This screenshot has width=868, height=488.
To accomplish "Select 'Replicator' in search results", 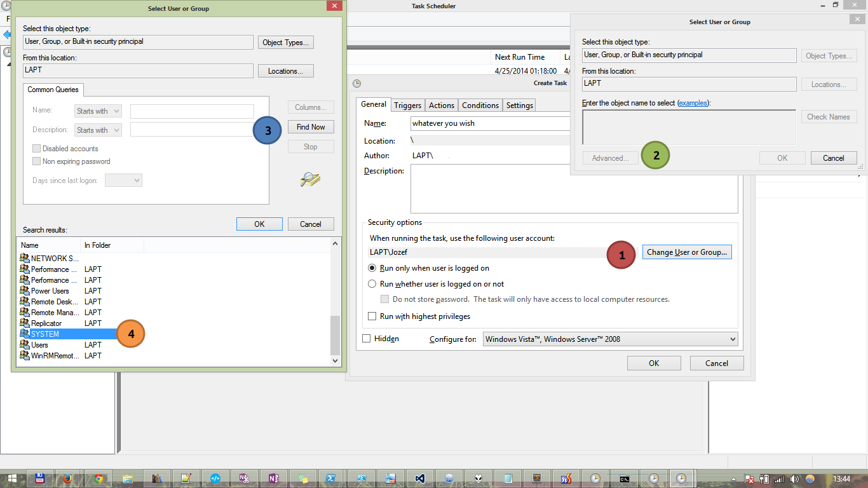I will pyautogui.click(x=46, y=323).
